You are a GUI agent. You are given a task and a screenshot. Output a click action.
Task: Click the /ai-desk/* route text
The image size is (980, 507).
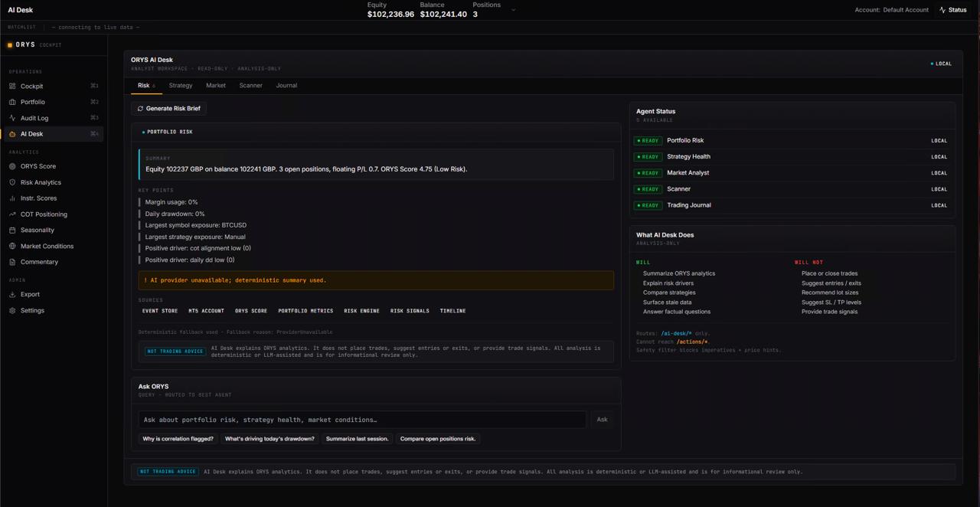(676, 334)
